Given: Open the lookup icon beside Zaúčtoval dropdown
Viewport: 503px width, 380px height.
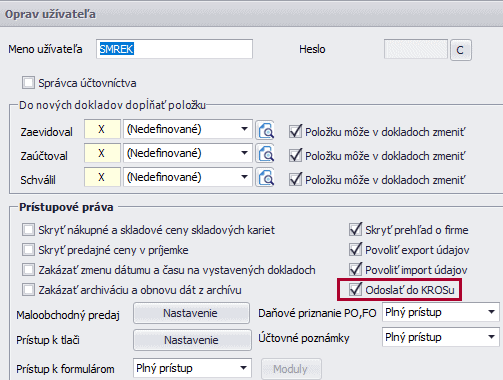Looking at the screenshot, I should [265, 154].
